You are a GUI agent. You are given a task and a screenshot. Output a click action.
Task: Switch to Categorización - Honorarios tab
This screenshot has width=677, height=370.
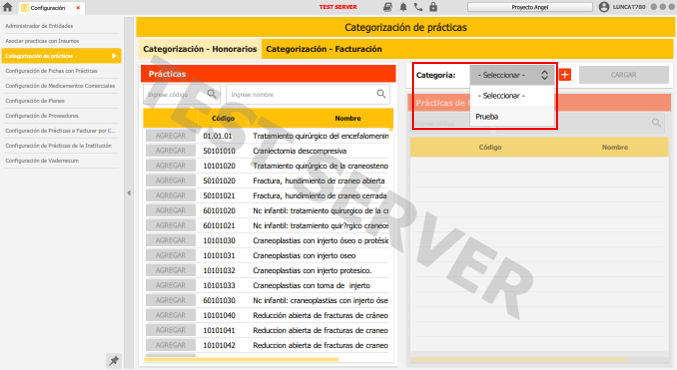tap(200, 49)
